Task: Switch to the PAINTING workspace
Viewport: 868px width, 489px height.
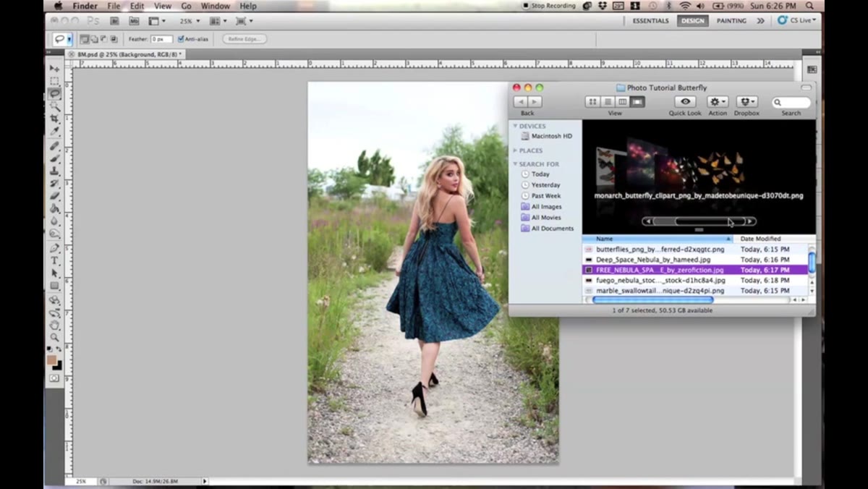Action: tap(731, 21)
